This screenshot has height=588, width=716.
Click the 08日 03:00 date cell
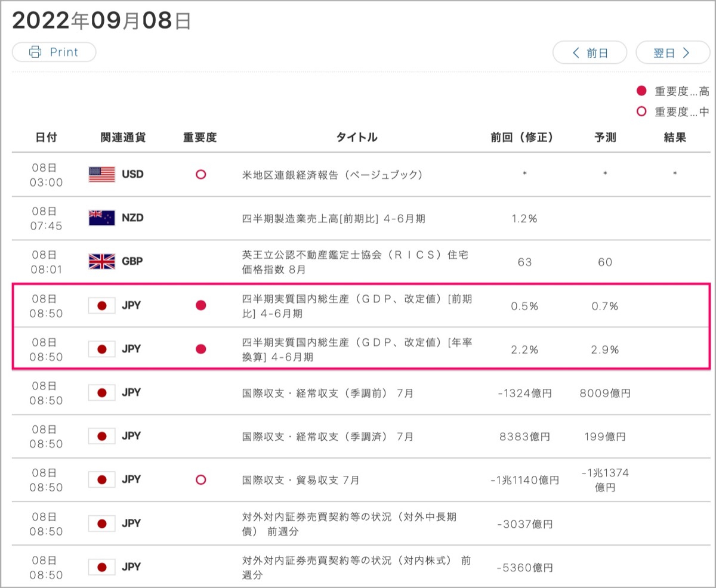[46, 175]
